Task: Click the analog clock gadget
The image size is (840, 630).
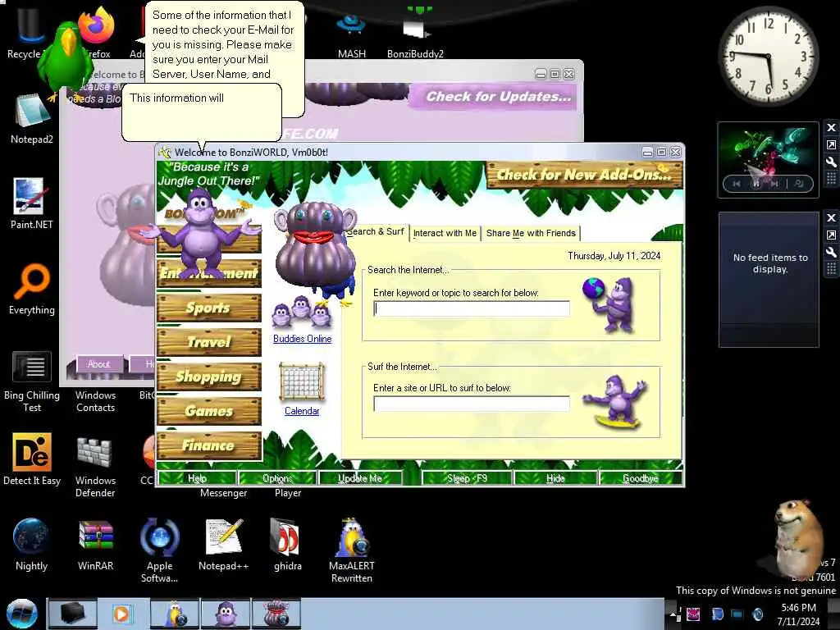Action: [x=768, y=57]
